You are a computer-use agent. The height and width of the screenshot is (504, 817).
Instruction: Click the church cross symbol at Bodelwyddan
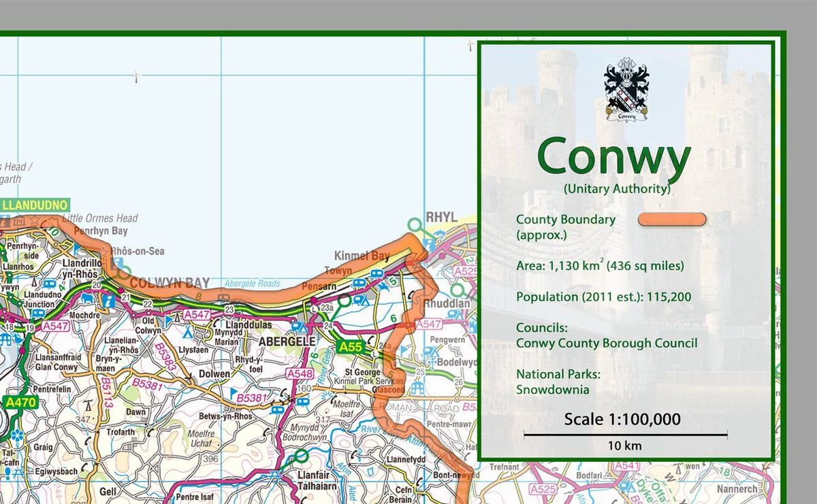click(x=432, y=362)
